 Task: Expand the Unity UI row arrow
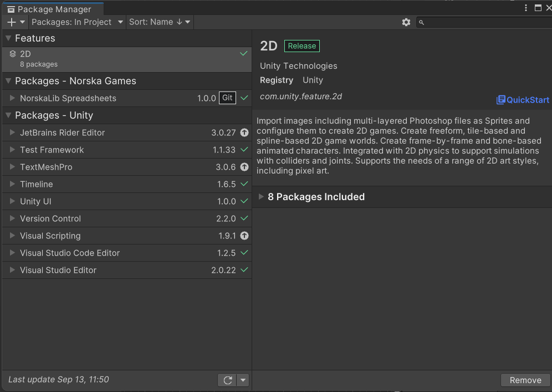tap(12, 201)
